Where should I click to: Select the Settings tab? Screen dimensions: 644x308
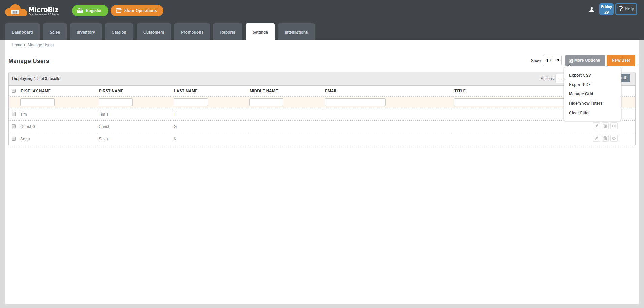(x=260, y=32)
